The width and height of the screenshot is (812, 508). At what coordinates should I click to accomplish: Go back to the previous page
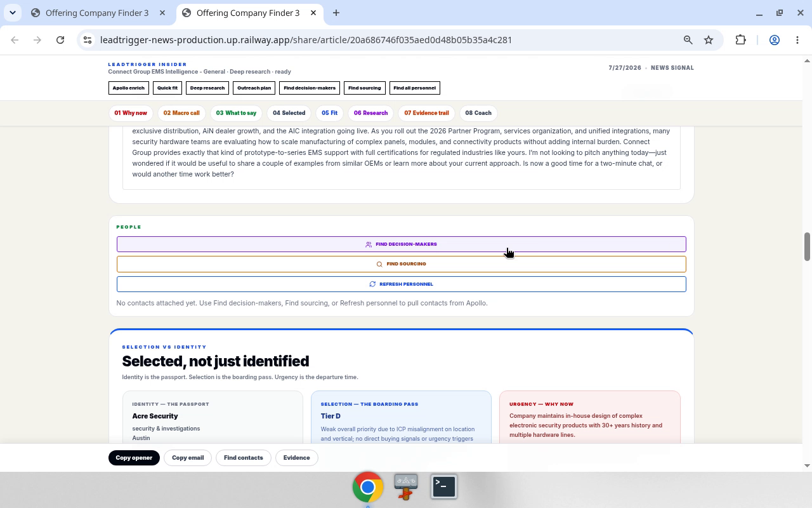coord(15,40)
